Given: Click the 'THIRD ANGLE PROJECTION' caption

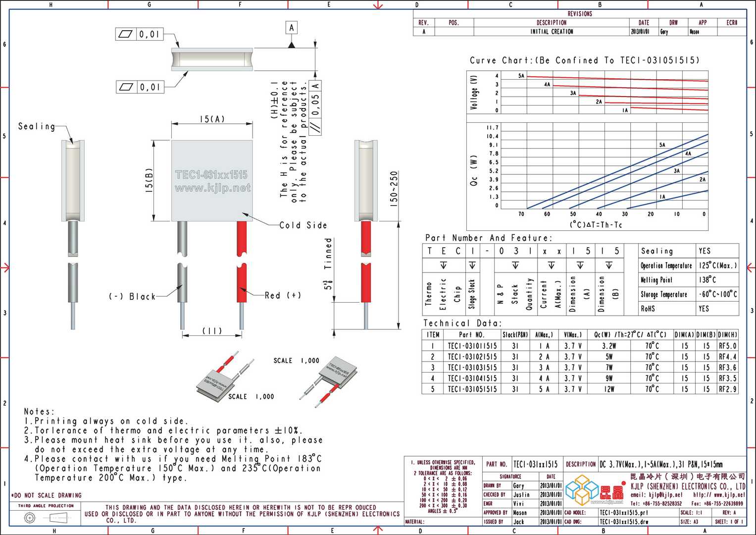Looking at the screenshot, I should pos(46,506).
